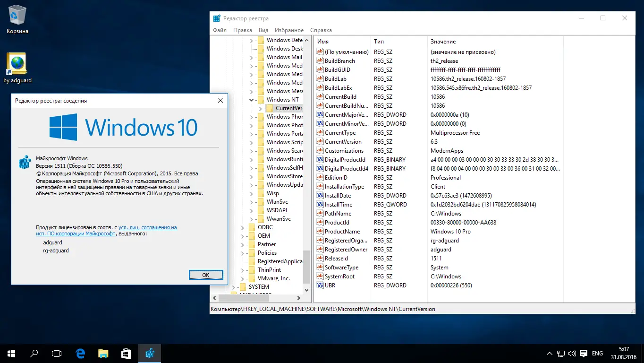The height and width of the screenshot is (363, 644).
Task: Collapse the Windows NT tree node
Action: tap(251, 100)
